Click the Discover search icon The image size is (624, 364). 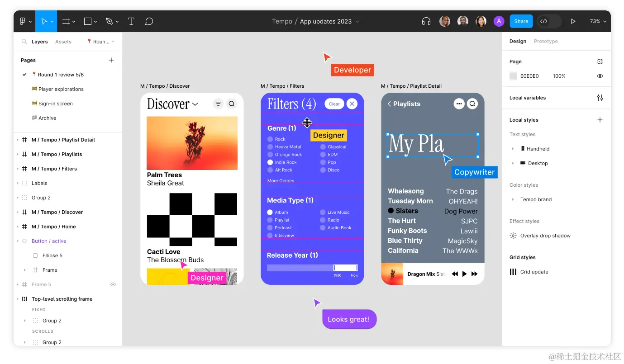tap(232, 104)
